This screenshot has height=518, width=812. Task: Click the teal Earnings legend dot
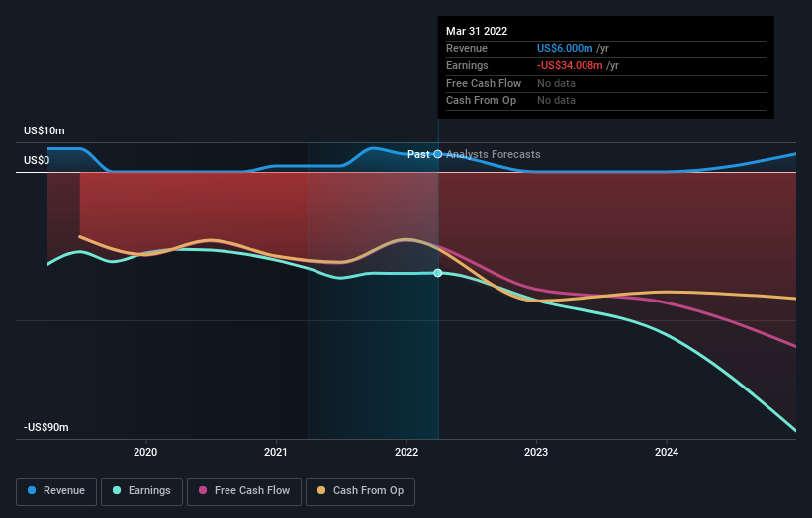pyautogui.click(x=117, y=490)
